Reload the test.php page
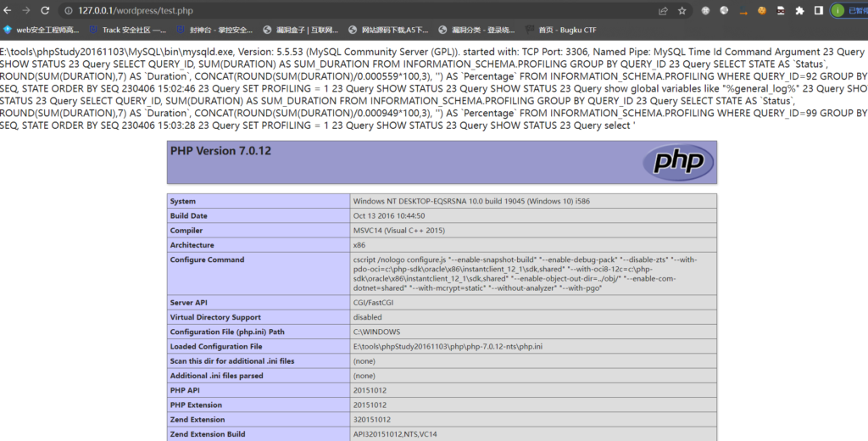The image size is (868, 441). (x=46, y=10)
